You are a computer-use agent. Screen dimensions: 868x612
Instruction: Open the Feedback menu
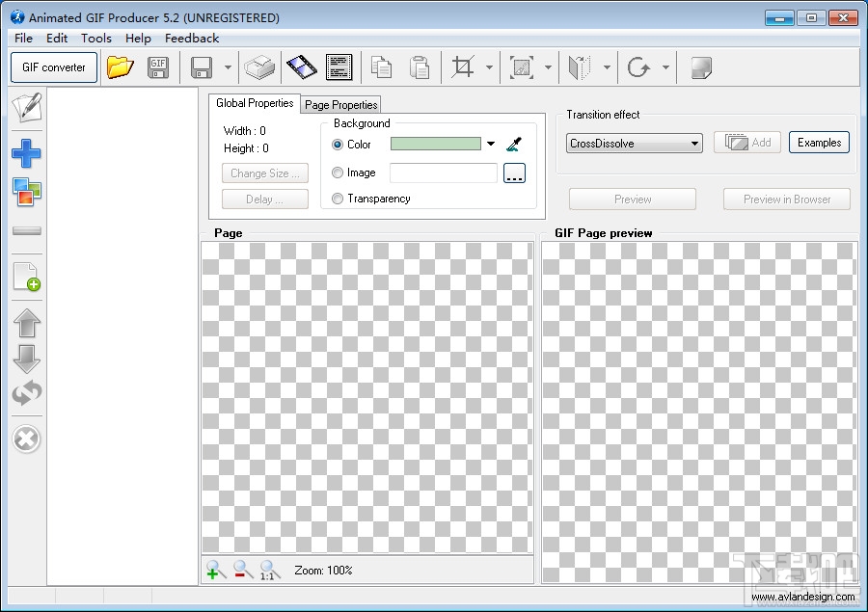click(192, 39)
